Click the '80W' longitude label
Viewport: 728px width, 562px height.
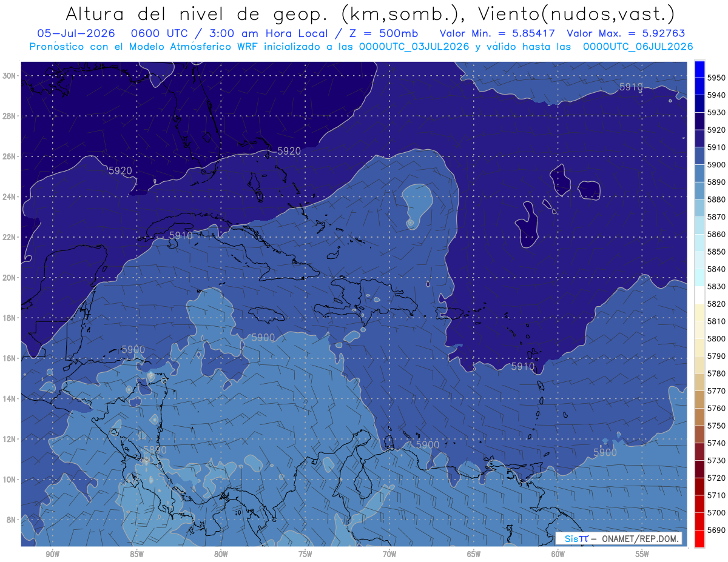[x=221, y=554]
